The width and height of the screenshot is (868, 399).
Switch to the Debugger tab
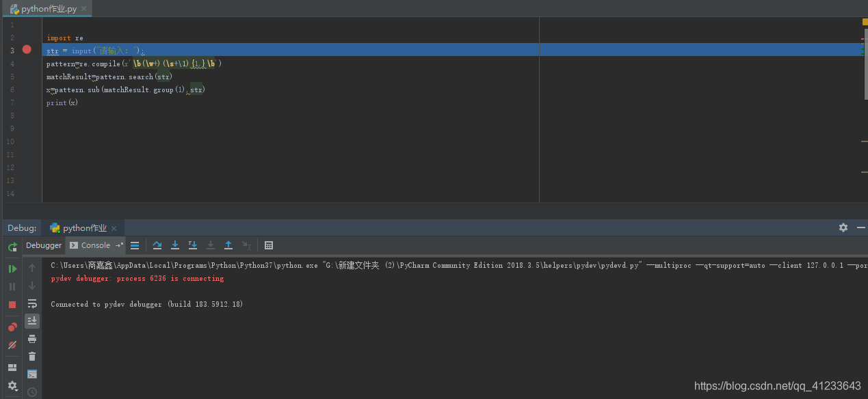[43, 245]
